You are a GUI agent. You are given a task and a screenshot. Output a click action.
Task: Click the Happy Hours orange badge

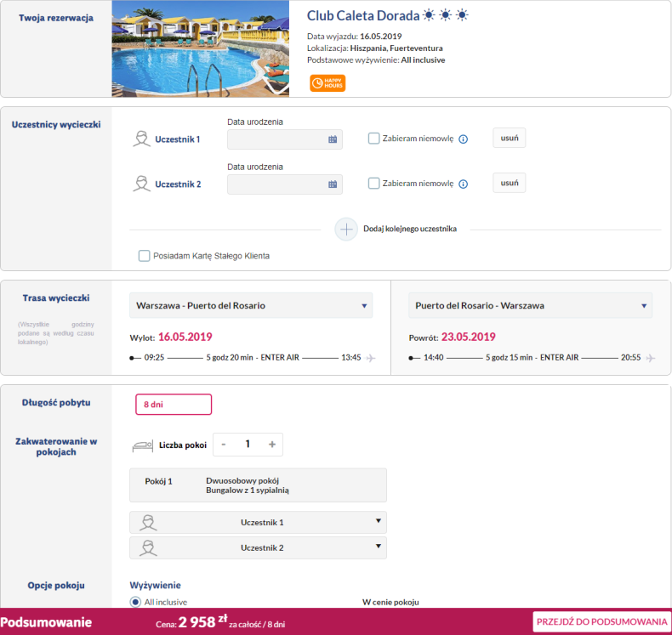[327, 83]
